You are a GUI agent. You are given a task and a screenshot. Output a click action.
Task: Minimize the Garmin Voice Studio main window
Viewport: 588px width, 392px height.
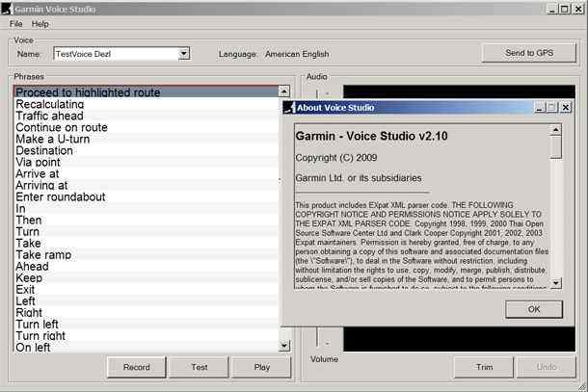click(551, 9)
